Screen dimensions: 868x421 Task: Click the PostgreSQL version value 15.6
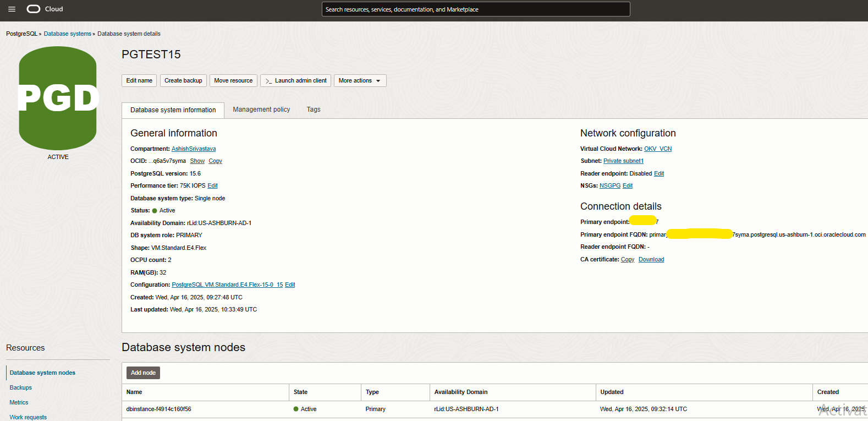[x=195, y=173]
